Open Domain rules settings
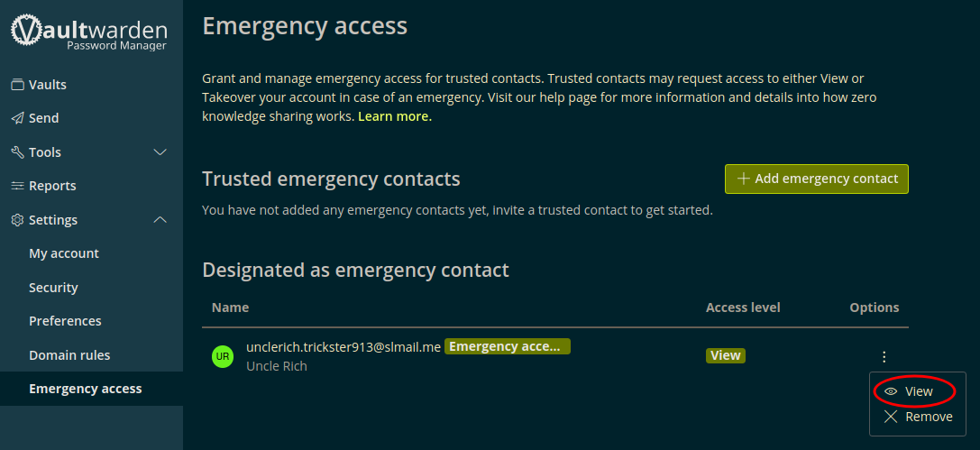The width and height of the screenshot is (980, 450). click(x=69, y=355)
